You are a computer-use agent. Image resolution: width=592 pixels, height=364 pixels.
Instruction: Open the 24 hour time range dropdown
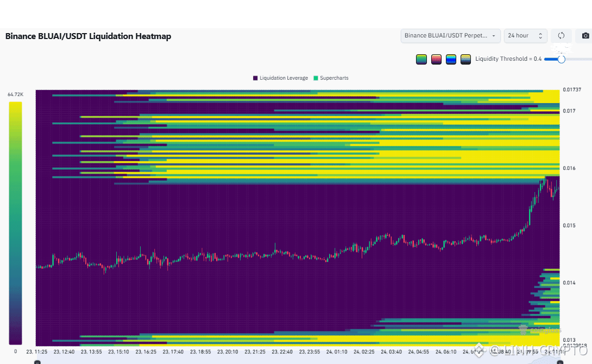click(525, 36)
